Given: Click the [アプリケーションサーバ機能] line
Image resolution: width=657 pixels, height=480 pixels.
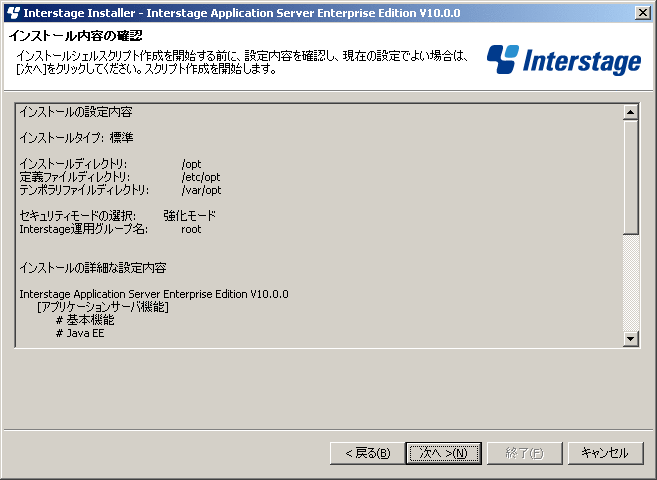Looking at the screenshot, I should tap(103, 307).
